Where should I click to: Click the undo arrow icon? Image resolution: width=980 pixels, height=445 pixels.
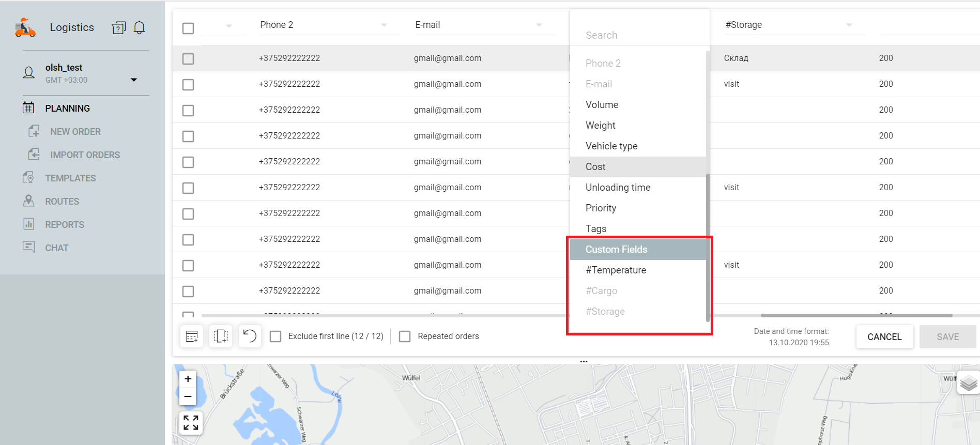(250, 336)
